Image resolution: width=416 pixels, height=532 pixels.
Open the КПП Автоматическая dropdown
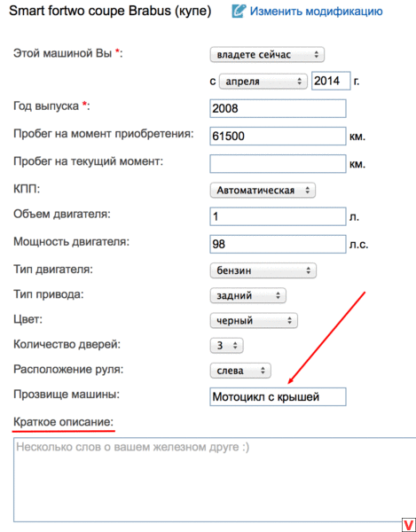(263, 191)
